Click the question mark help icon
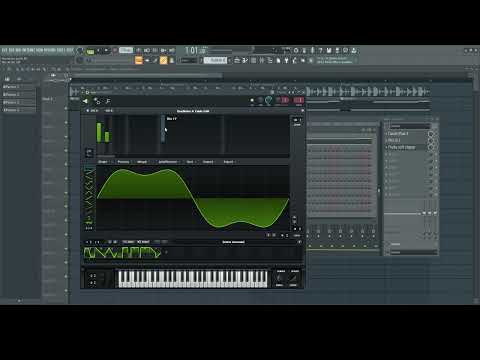480x360 pixels. pyautogui.click(x=320, y=50)
